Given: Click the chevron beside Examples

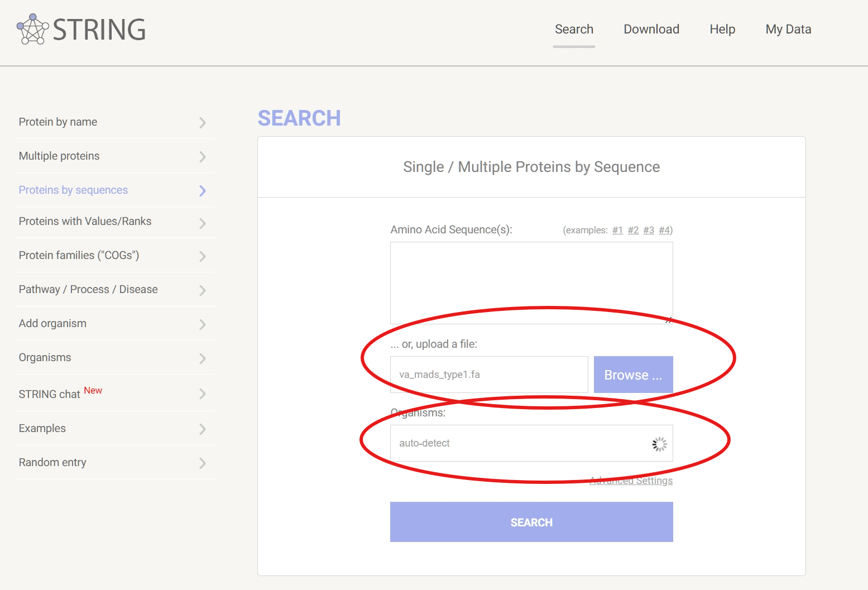Looking at the screenshot, I should click(203, 429).
